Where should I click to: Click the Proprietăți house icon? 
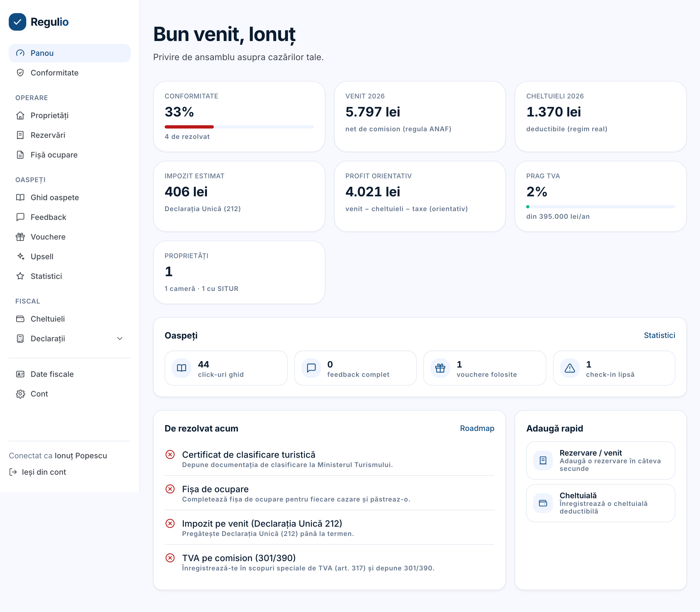[21, 115]
